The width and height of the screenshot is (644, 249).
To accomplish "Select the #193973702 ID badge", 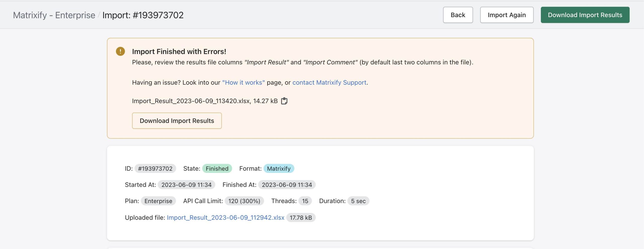I will click(155, 169).
